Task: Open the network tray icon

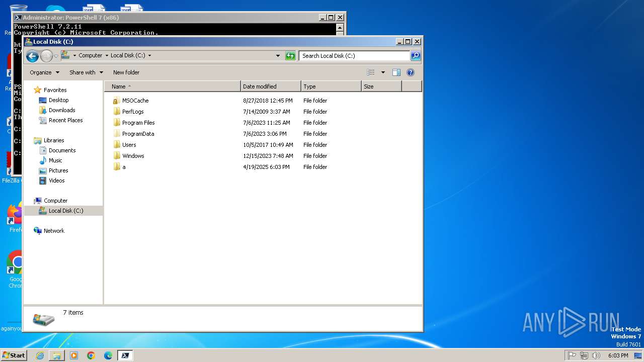Action: point(584,355)
